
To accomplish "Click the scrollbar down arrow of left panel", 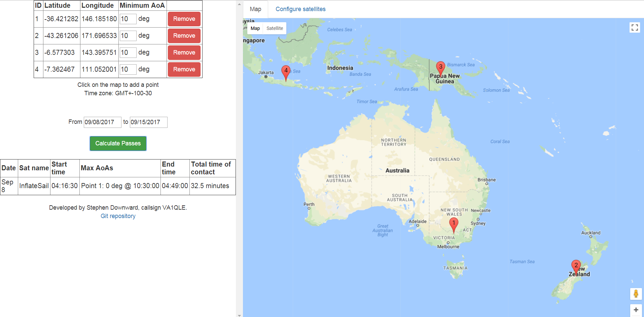I will tap(239, 315).
